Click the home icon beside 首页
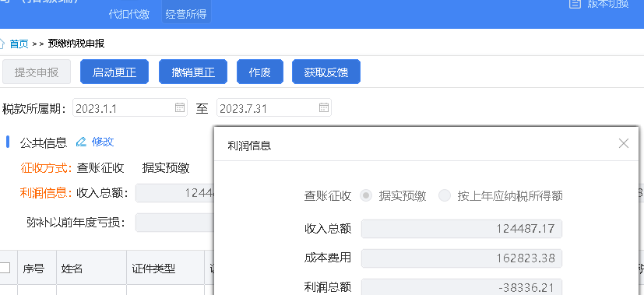Image resolution: width=644 pixels, height=295 pixels. click(2, 44)
